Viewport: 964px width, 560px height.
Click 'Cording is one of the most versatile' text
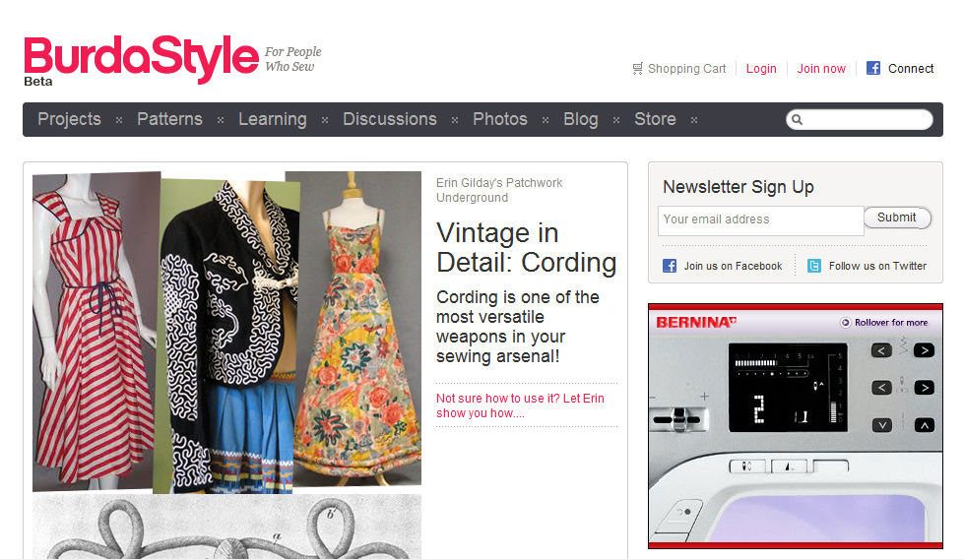click(x=518, y=327)
